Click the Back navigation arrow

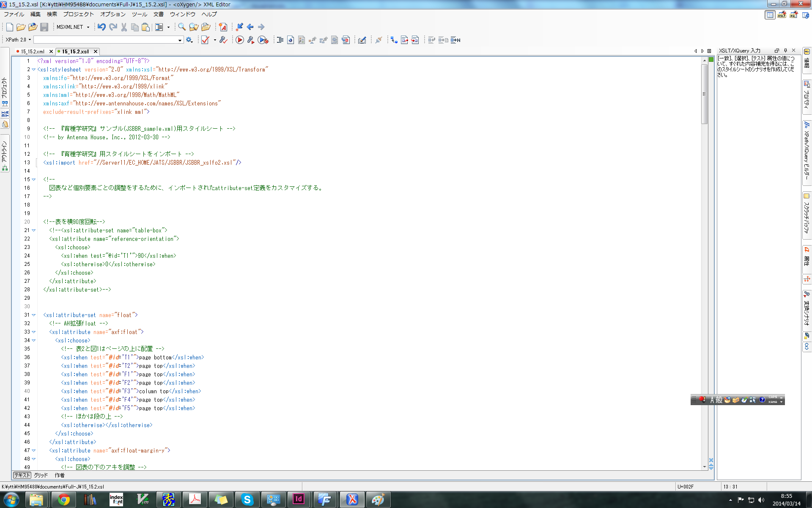(250, 27)
